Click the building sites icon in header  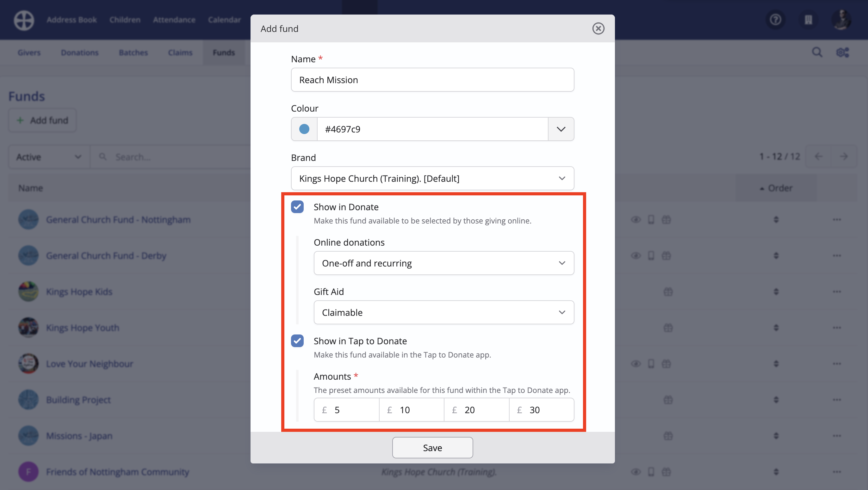[808, 20]
